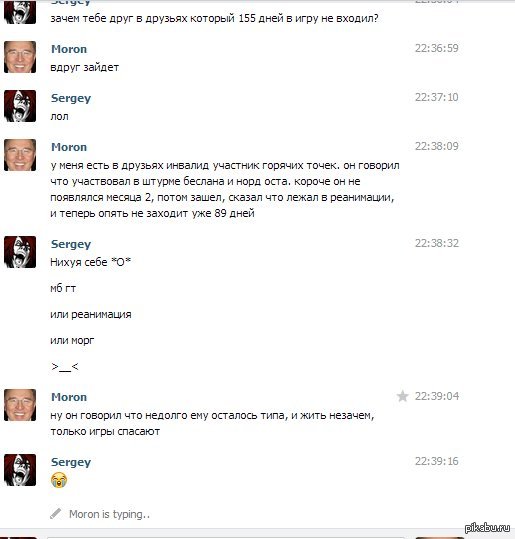Viewport: 515px width, 539px height.
Task: Click Moron's avatar at the 22:38:09 message
Action: click(20, 155)
